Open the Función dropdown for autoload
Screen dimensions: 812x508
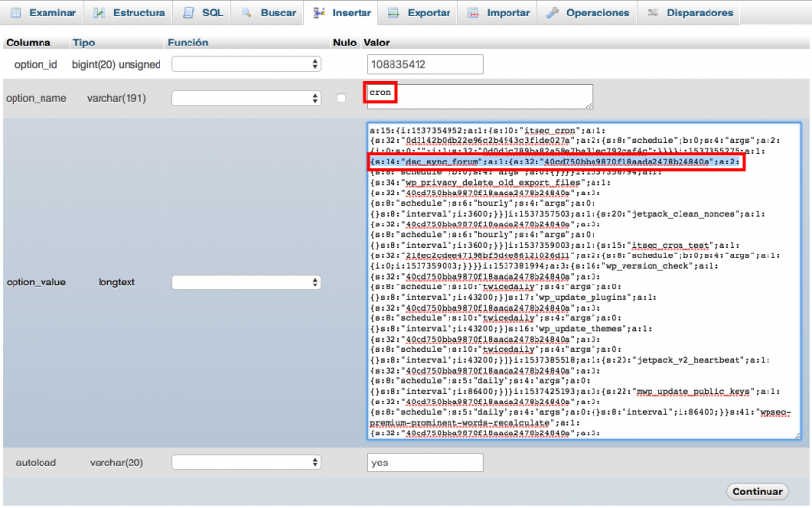(246, 463)
